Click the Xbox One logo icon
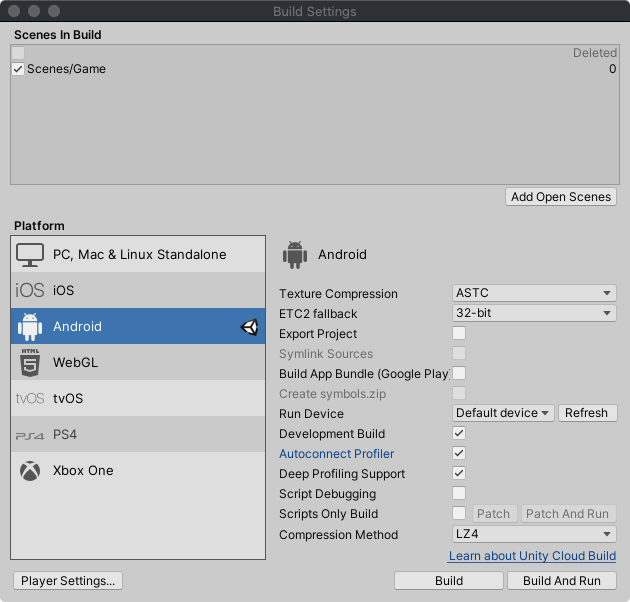 [30, 471]
